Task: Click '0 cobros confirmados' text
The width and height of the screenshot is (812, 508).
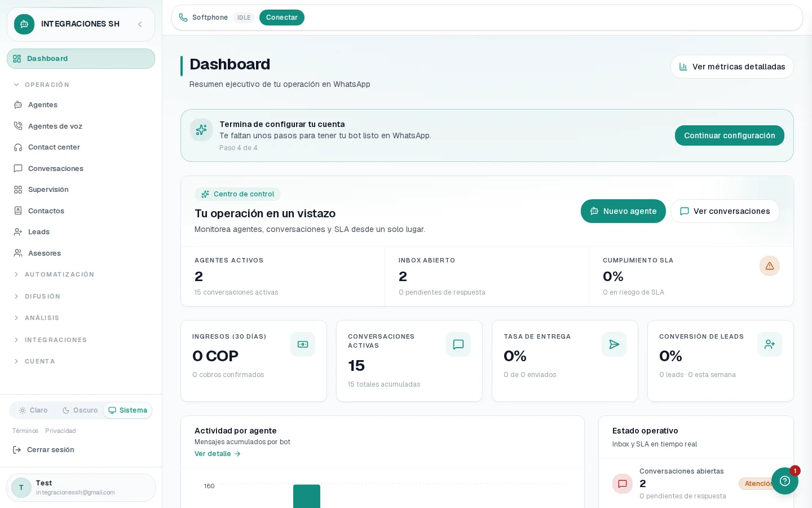Action: point(228,375)
